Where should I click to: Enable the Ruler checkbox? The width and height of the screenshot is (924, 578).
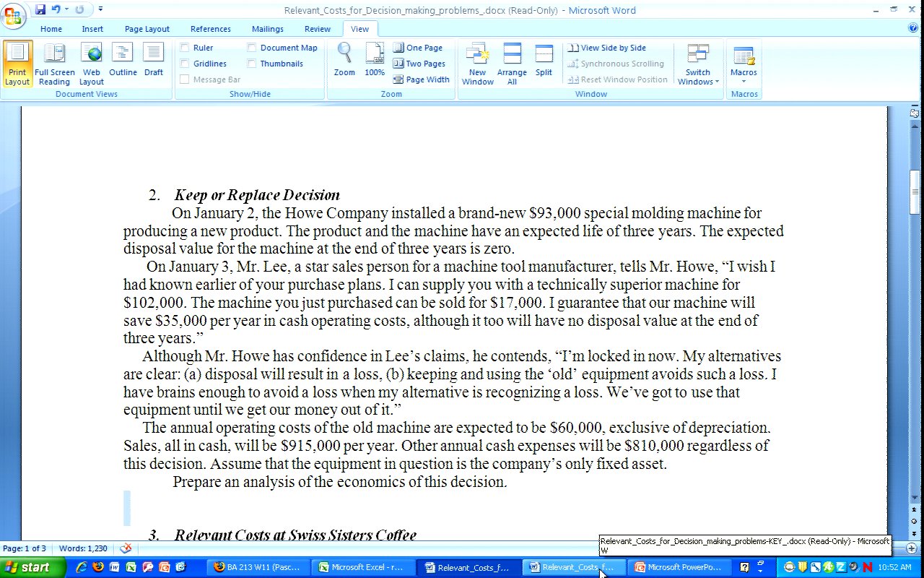point(186,48)
